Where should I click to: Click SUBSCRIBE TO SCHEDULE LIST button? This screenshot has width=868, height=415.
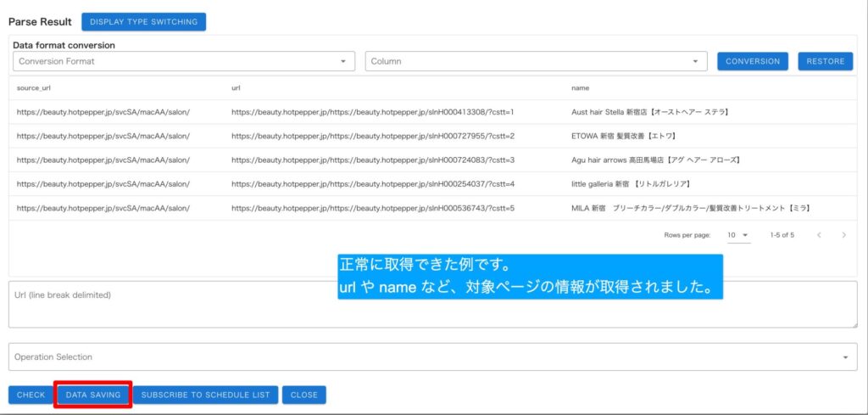tap(205, 395)
